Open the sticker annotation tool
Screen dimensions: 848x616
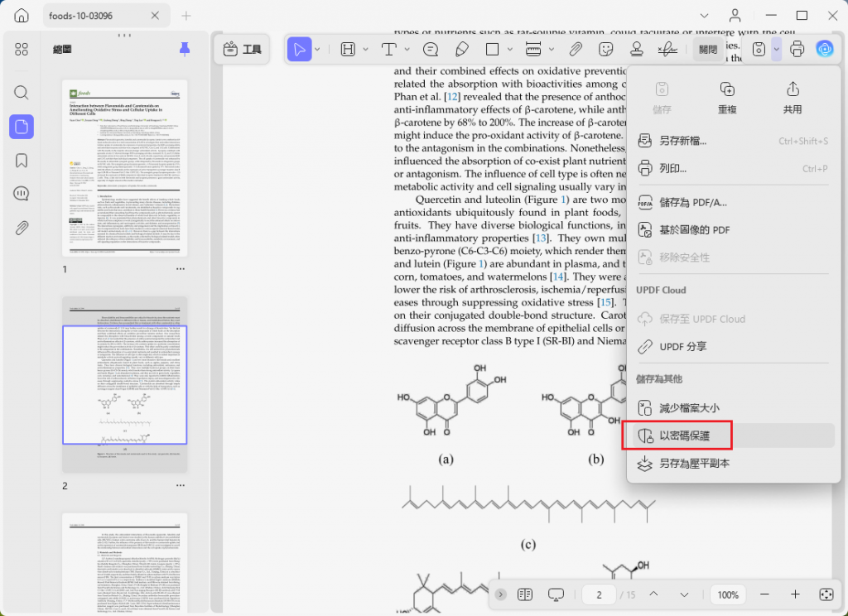coord(605,49)
